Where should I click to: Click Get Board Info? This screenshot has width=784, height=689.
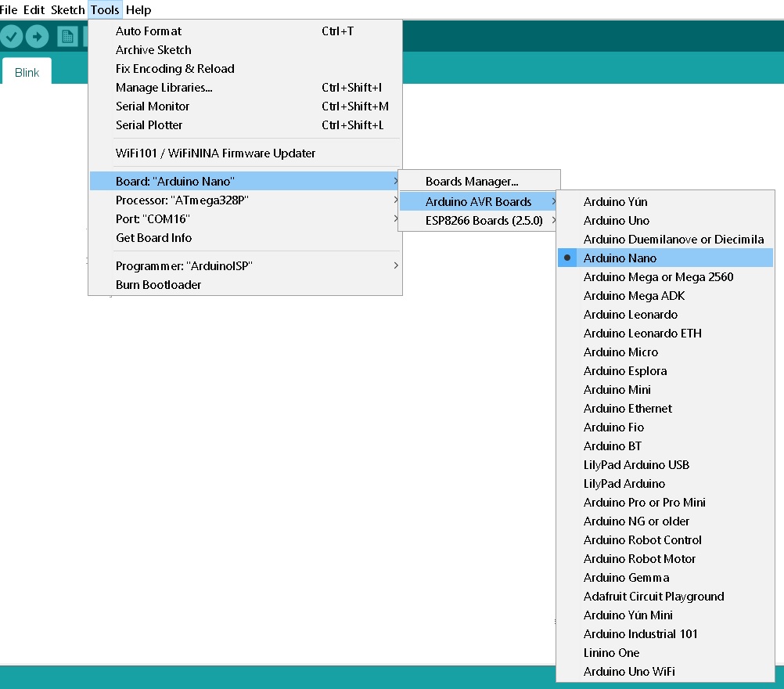click(x=245, y=238)
